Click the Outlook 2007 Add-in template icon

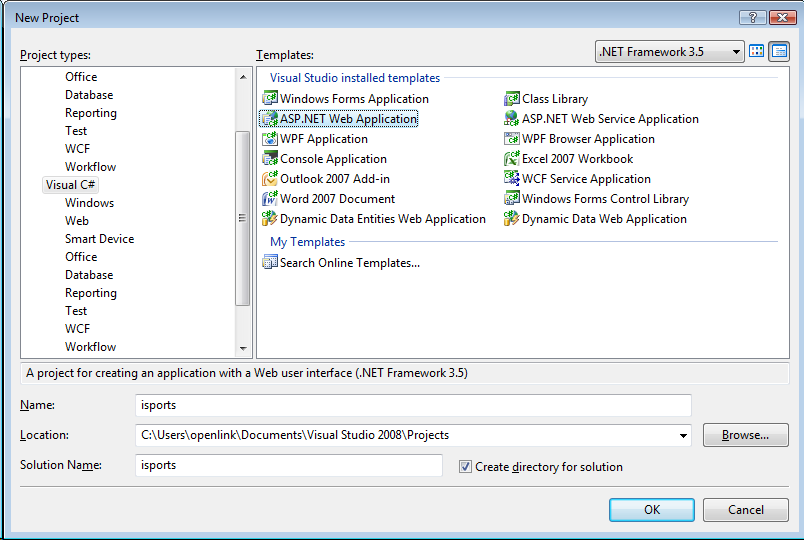pyautogui.click(x=270, y=178)
